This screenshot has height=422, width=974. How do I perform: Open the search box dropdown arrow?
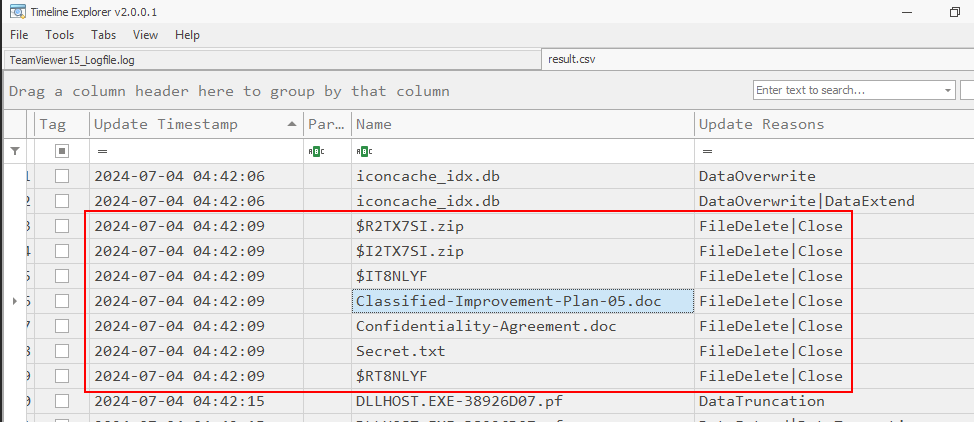(x=947, y=90)
